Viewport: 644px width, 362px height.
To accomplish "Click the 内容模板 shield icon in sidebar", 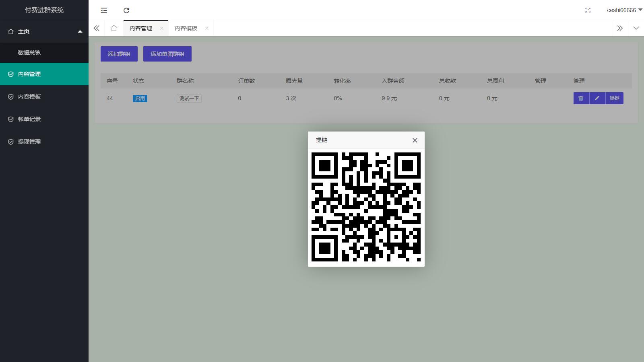I will point(11,97).
